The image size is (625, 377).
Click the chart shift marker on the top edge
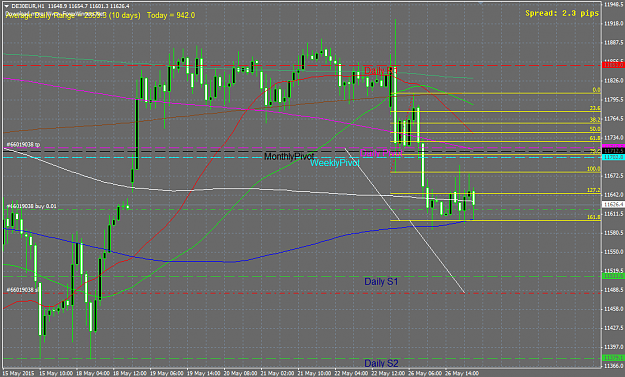pos(481,3)
